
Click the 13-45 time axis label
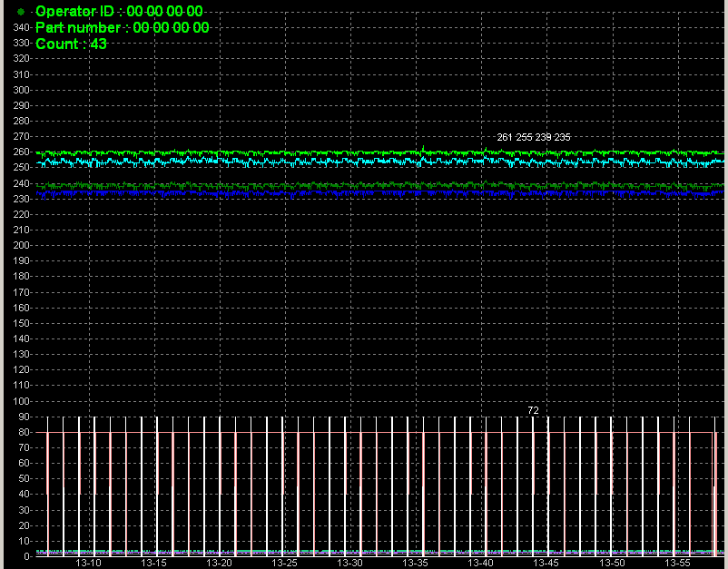(x=546, y=563)
